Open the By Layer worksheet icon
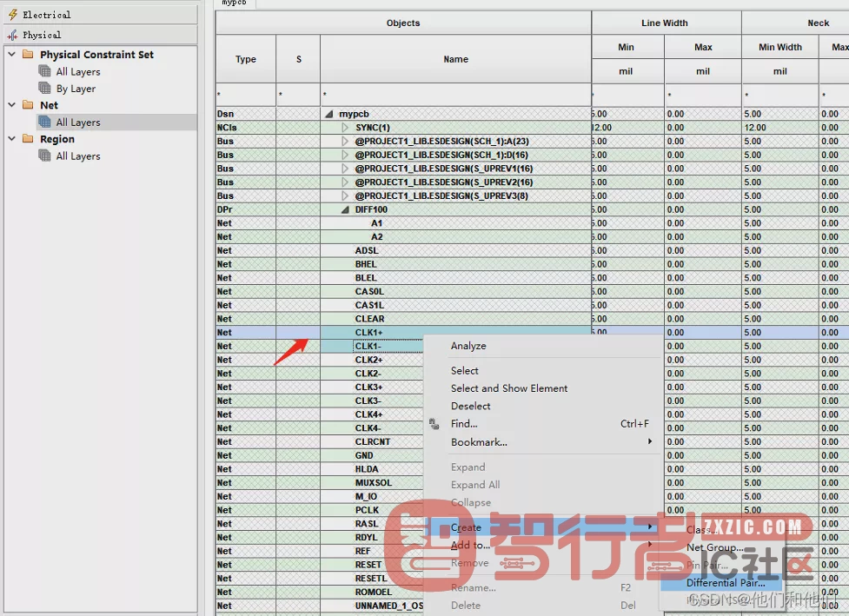The width and height of the screenshot is (849, 616). [x=45, y=88]
